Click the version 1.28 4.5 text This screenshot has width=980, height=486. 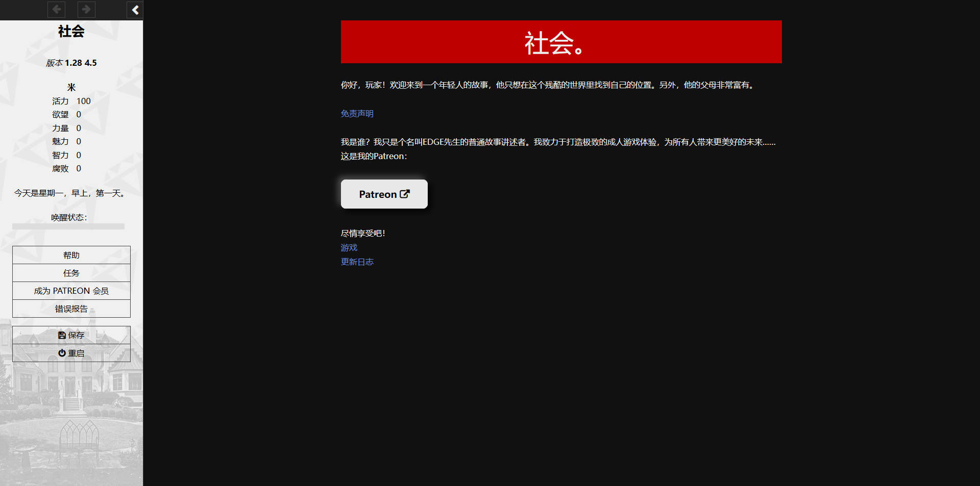coord(71,63)
